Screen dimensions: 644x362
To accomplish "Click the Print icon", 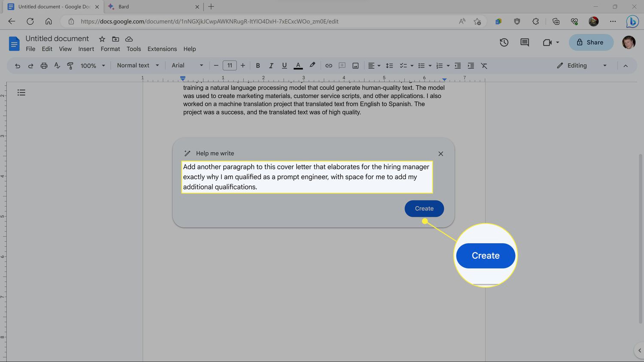I will click(x=44, y=66).
